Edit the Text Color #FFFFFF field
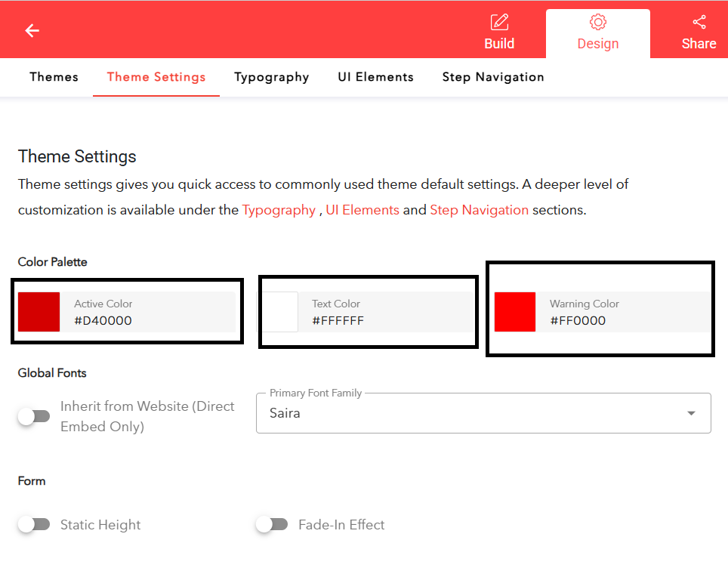This screenshot has width=728, height=577. 387,311
